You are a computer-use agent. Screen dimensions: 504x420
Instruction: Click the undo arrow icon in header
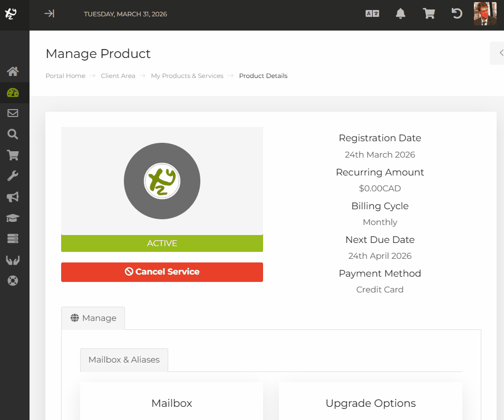tap(457, 14)
